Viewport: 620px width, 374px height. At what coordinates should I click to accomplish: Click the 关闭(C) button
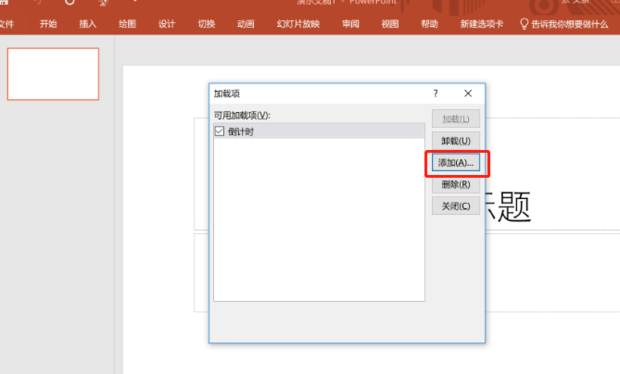point(456,206)
